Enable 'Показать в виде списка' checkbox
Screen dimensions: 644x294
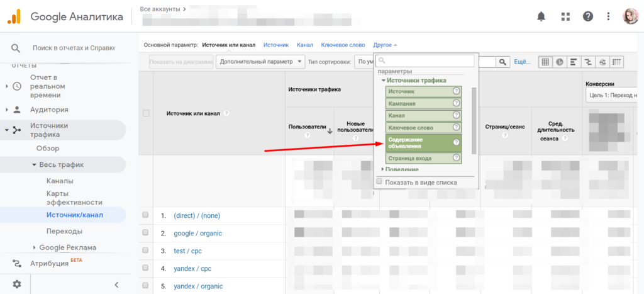click(x=379, y=182)
